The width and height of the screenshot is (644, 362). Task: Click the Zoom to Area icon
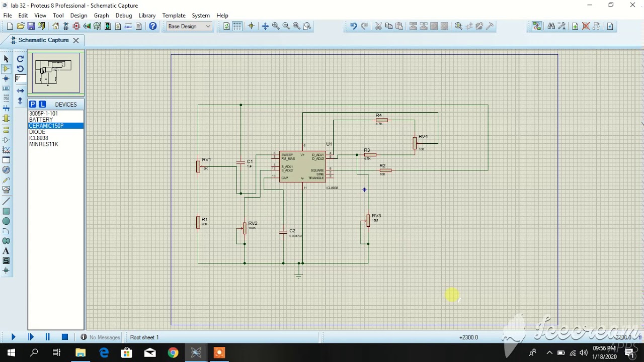click(x=307, y=26)
